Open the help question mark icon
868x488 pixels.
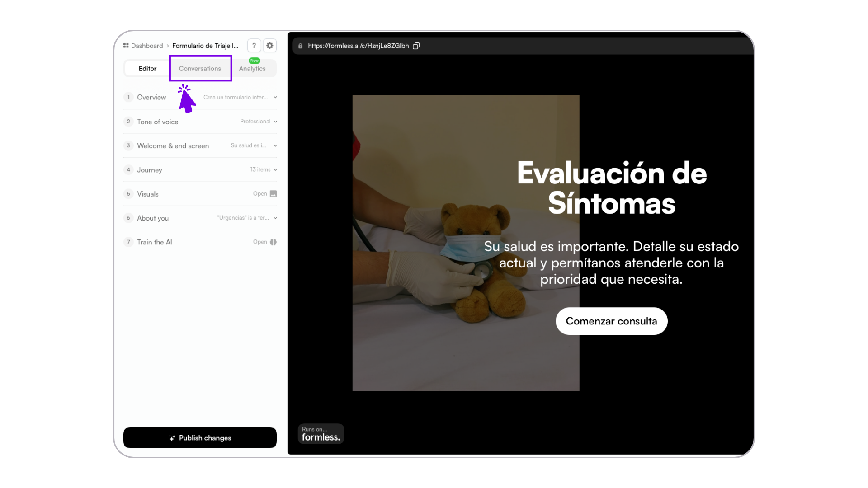[254, 46]
